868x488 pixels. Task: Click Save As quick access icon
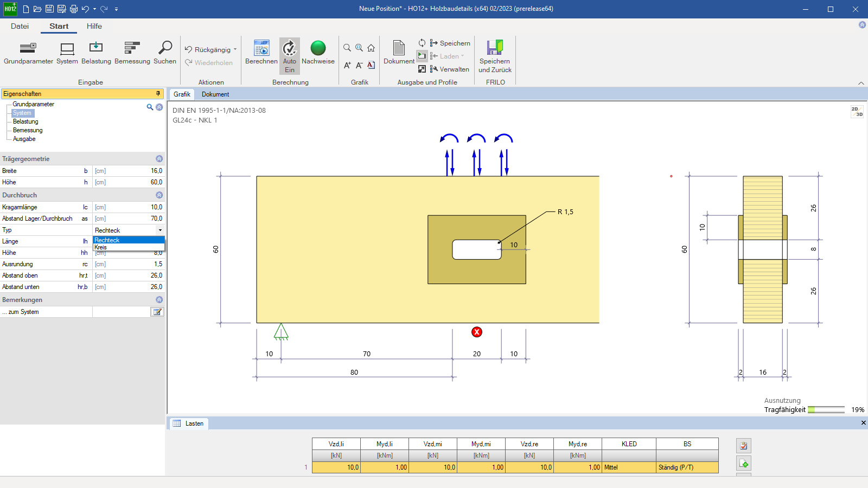(x=61, y=9)
